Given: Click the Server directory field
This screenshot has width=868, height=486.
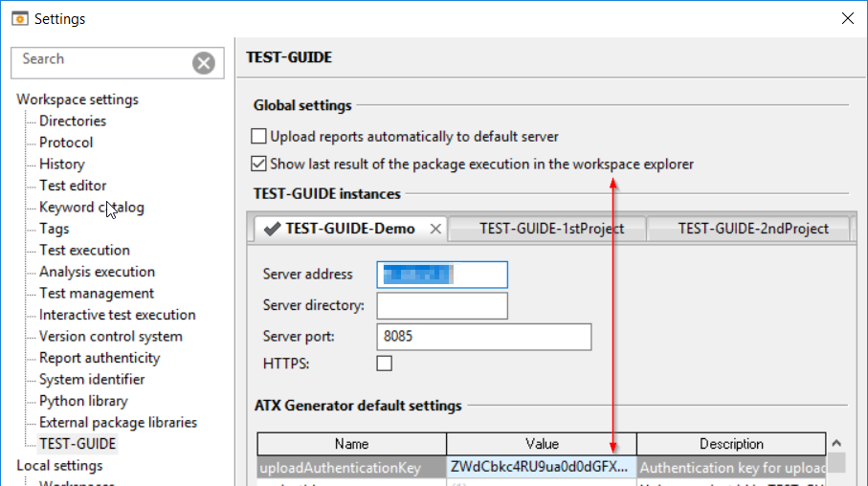Looking at the screenshot, I should coord(442,305).
